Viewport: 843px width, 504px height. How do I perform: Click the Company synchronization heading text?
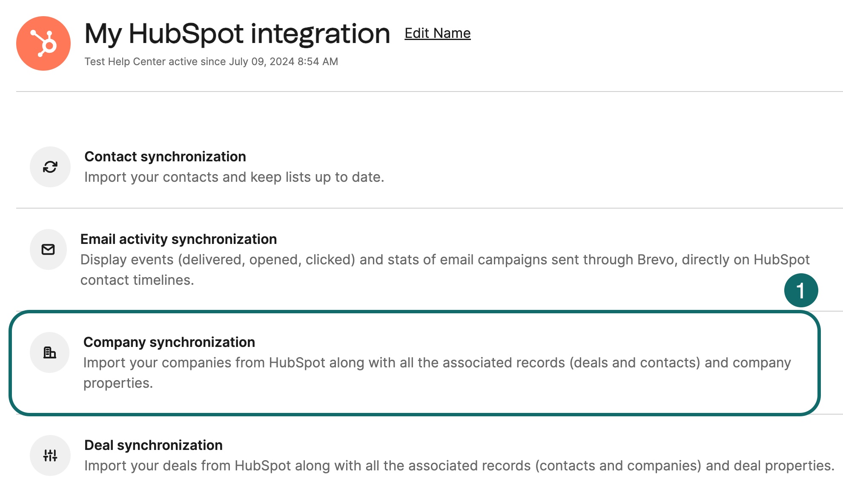coord(169,342)
